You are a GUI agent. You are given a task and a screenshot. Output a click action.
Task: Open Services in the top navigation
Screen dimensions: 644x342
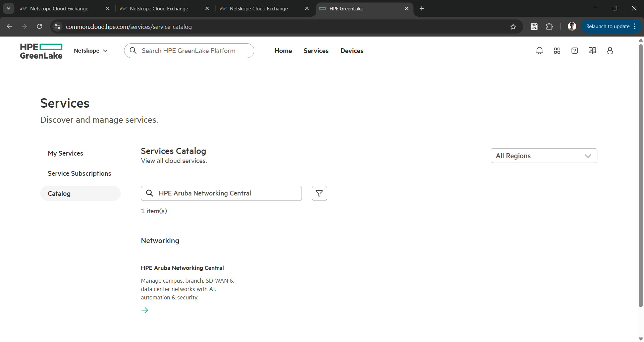(316, 51)
